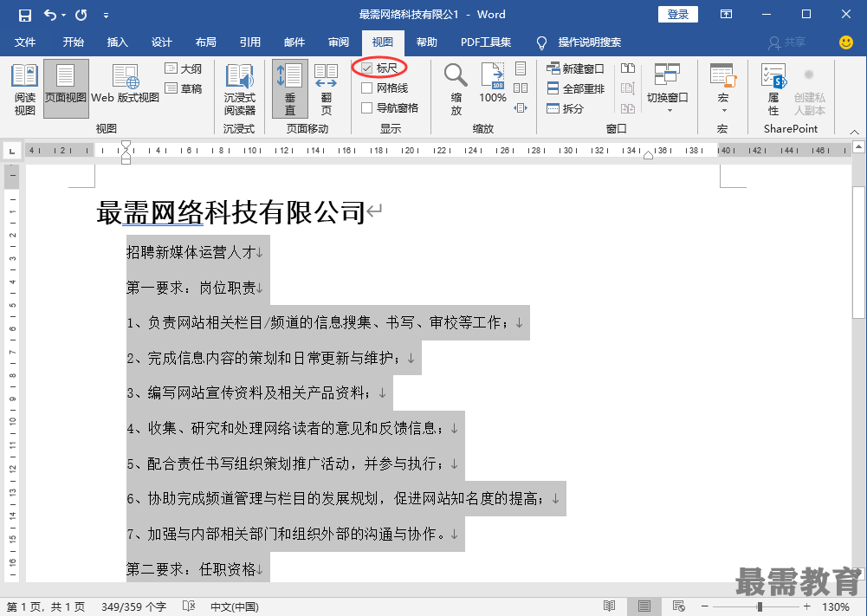The width and height of the screenshot is (867, 616).
Task: Click Page Width zoom icon
Action: (521, 107)
